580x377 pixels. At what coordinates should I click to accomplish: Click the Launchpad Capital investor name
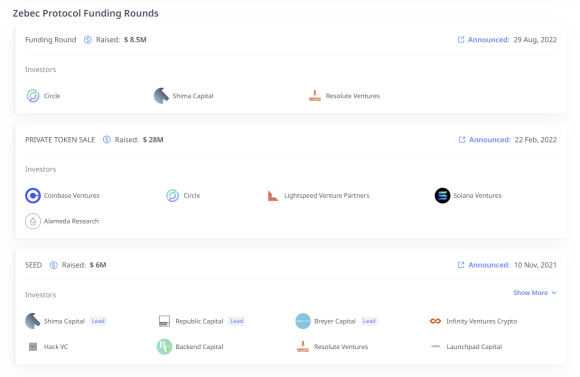[474, 347]
